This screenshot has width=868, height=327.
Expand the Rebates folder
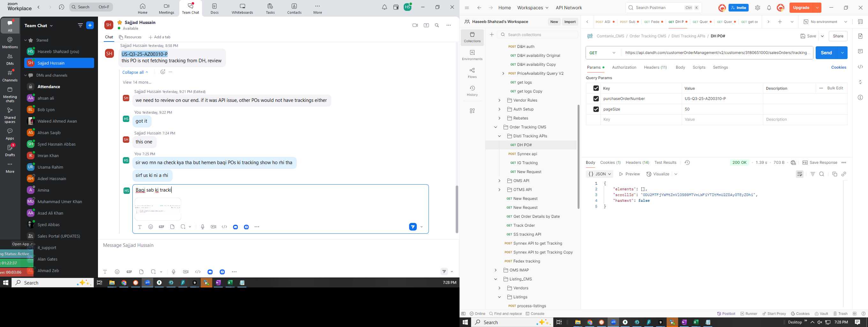(x=499, y=118)
